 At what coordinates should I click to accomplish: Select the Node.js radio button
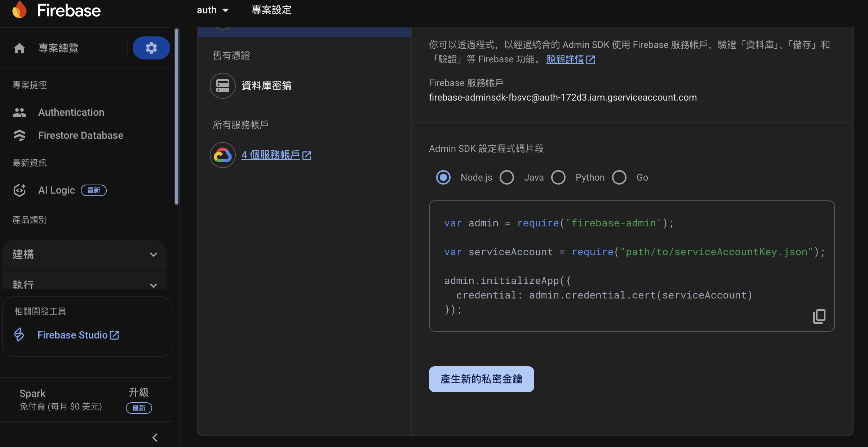click(x=443, y=177)
